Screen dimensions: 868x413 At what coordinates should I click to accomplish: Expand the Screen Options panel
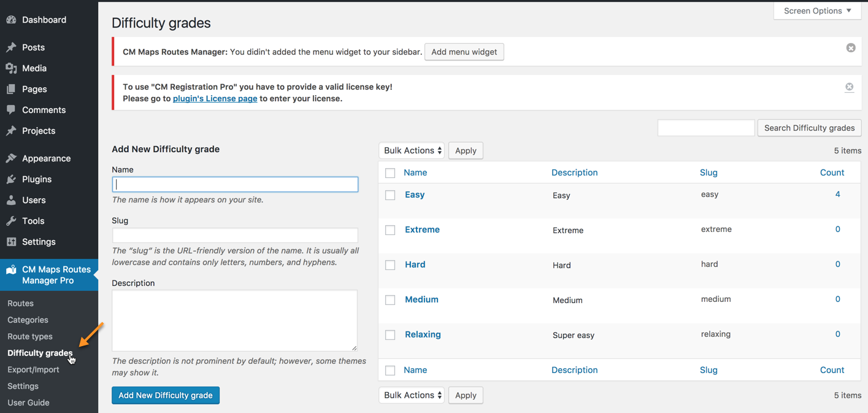pos(817,10)
